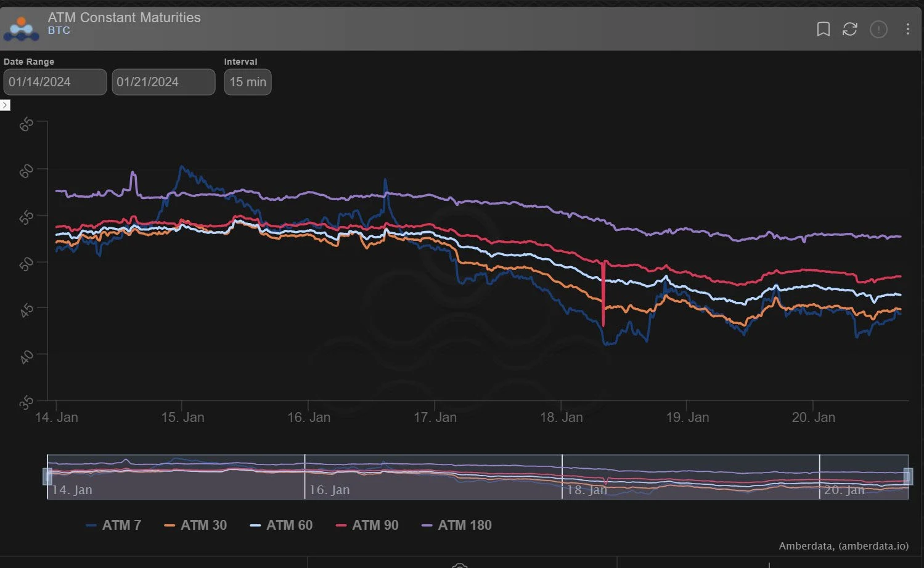
Task: Toggle ATM 90 series in legend
Action: pos(367,525)
